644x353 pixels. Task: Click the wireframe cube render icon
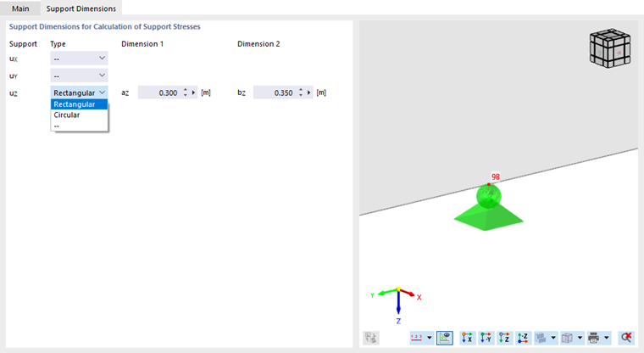coord(567,338)
